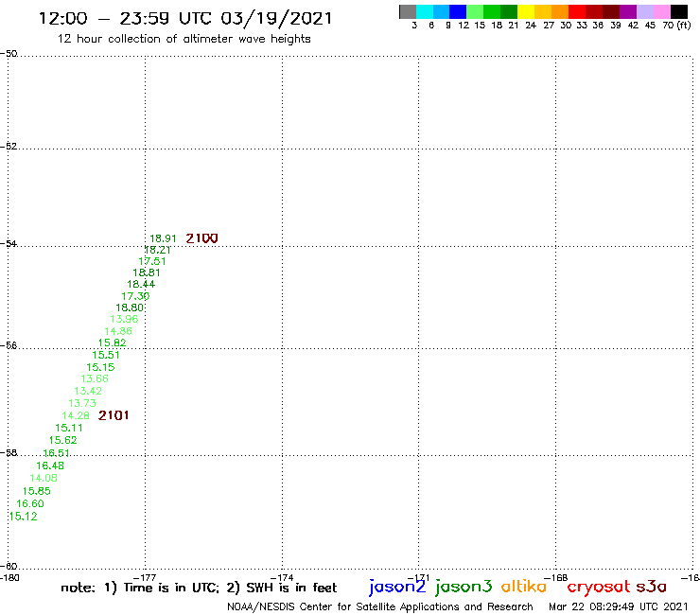Select the -58 latitude axis label
The image size is (700, 615).
9,453
